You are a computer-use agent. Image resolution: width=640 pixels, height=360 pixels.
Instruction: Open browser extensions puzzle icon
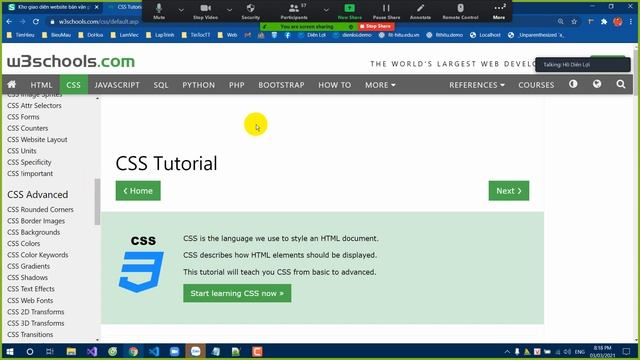(604, 21)
